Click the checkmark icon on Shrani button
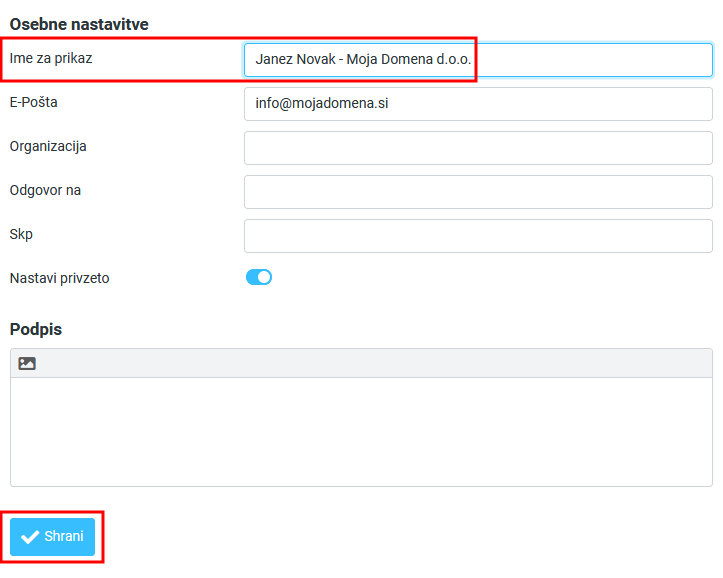 pos(30,537)
